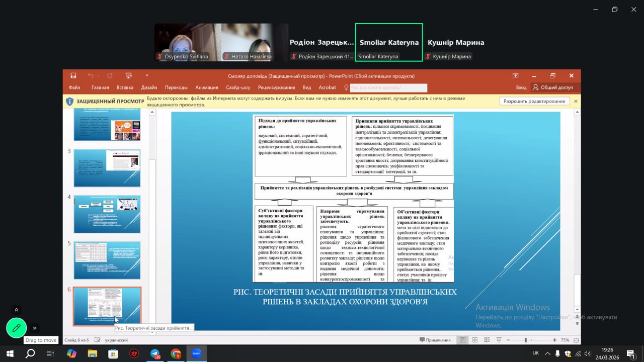644x362 pixels.
Task: Open the Файл menu
Action: click(x=74, y=87)
